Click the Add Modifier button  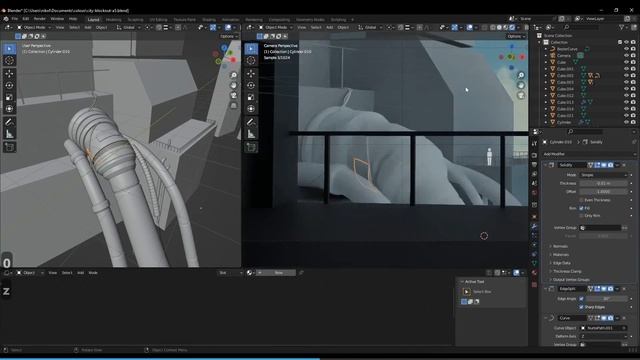click(589, 154)
